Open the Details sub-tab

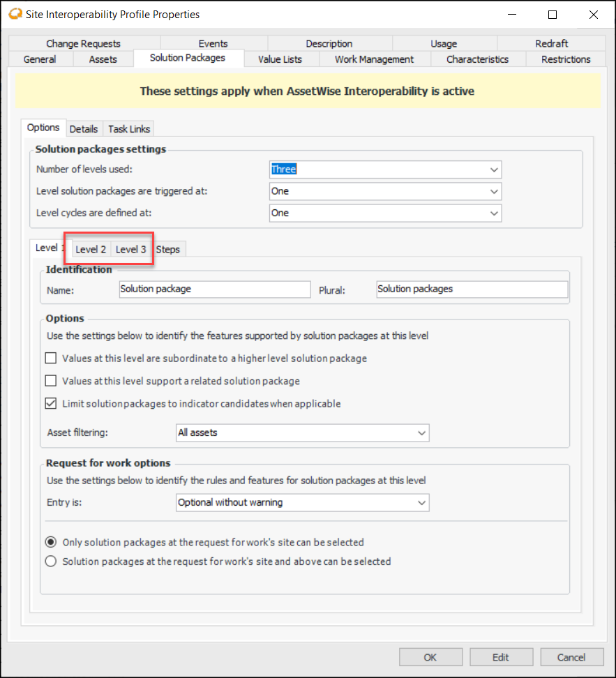pyautogui.click(x=84, y=129)
